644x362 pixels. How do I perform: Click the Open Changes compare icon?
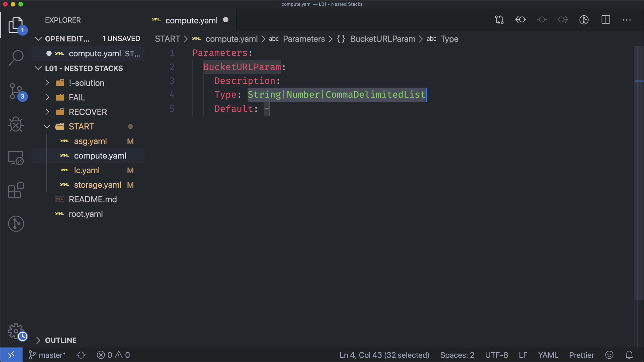[x=499, y=20]
